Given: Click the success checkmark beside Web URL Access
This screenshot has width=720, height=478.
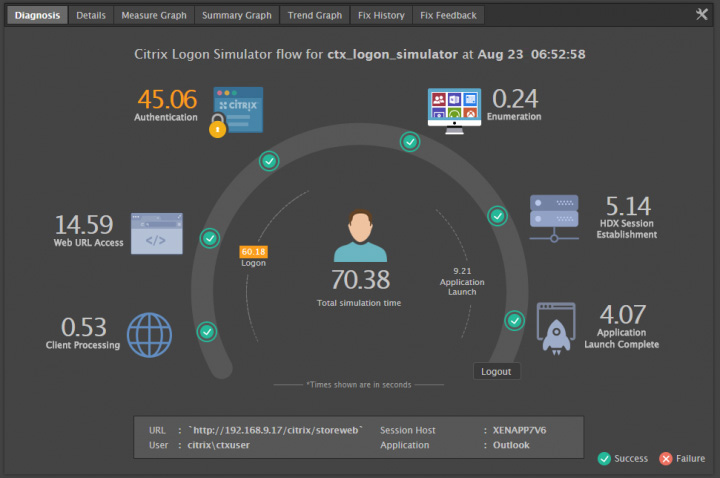Looking at the screenshot, I should tap(210, 238).
